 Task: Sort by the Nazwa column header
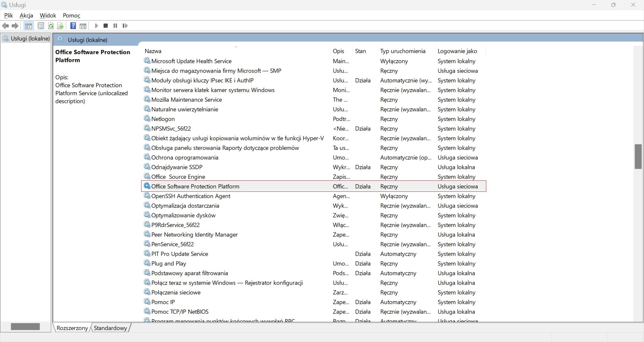(x=236, y=51)
